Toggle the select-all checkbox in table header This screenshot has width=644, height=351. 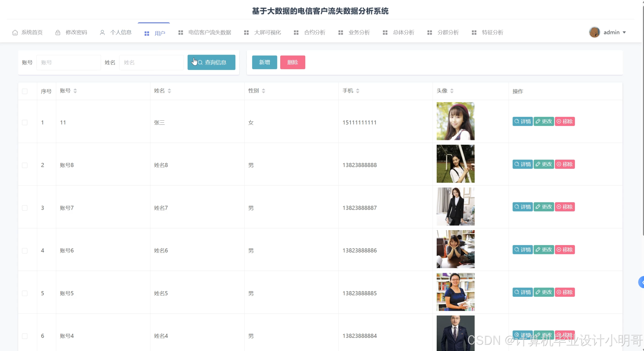[25, 91]
